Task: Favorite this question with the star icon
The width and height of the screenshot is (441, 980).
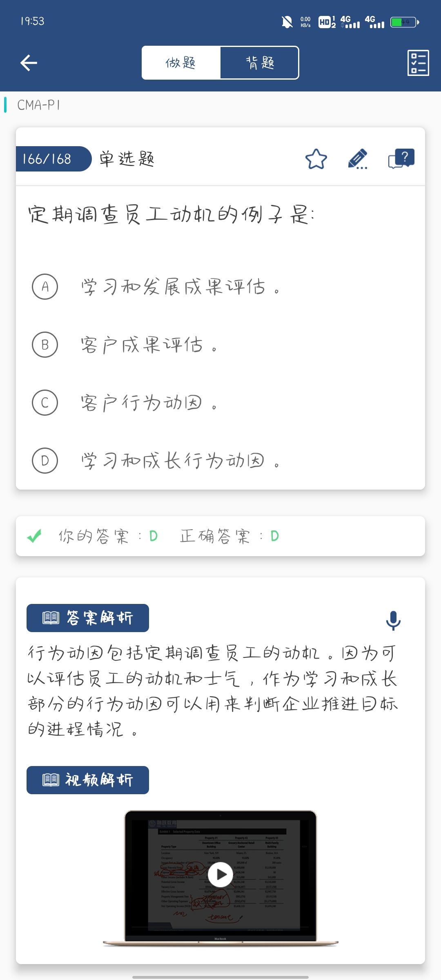Action: (316, 159)
